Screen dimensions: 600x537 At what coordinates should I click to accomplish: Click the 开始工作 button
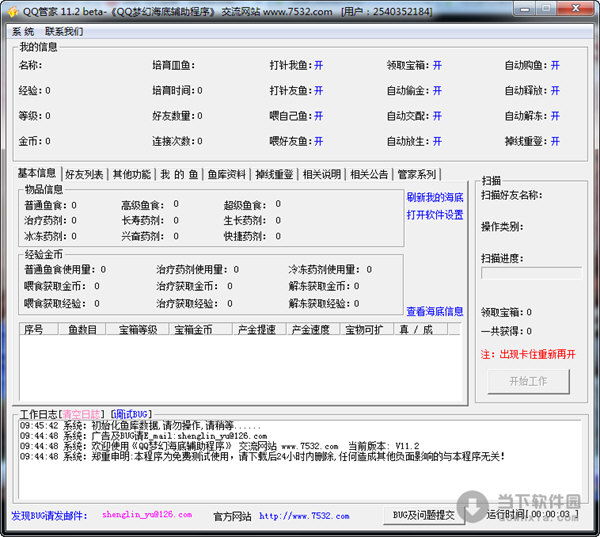[528, 381]
